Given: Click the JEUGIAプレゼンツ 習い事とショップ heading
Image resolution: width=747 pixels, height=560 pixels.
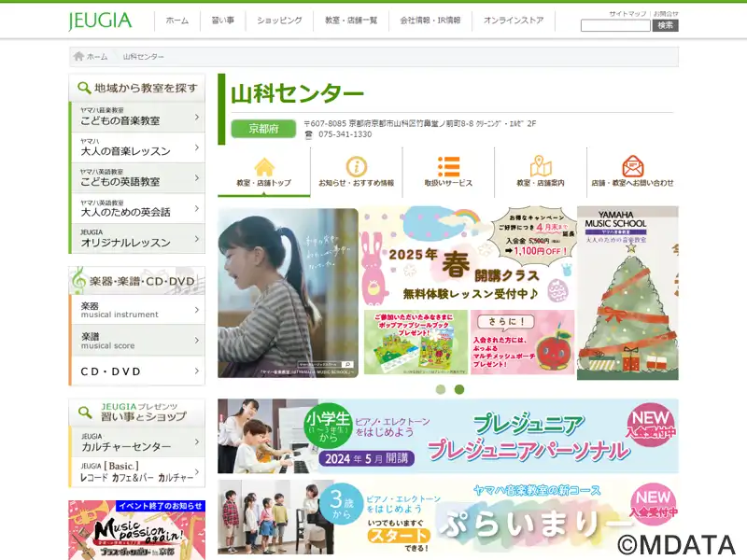Looking at the screenshot, I should click(x=144, y=413).
